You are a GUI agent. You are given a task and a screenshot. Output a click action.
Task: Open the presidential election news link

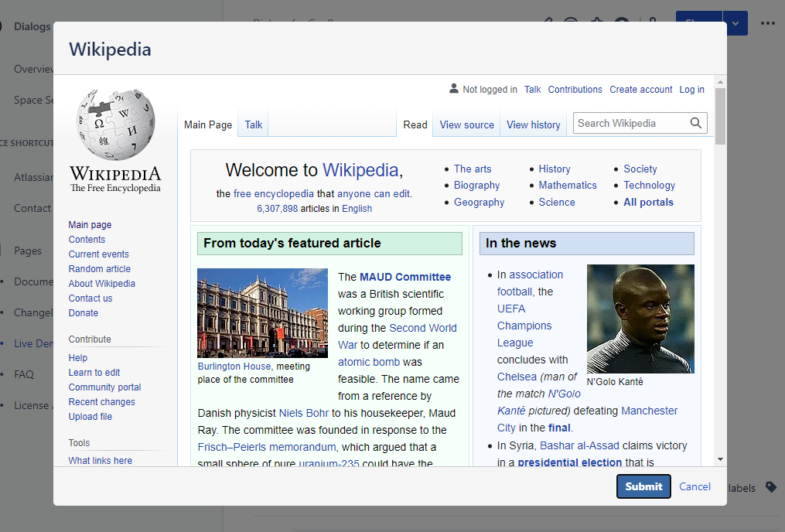(570, 462)
